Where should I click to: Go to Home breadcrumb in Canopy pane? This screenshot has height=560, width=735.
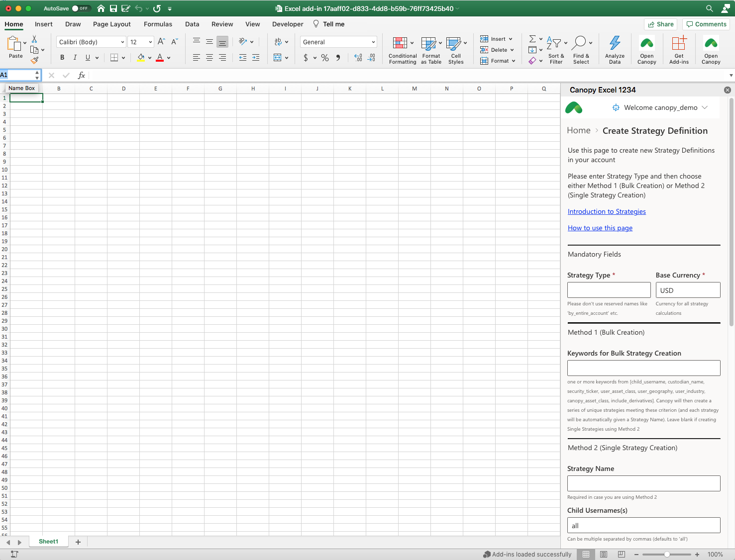579,130
